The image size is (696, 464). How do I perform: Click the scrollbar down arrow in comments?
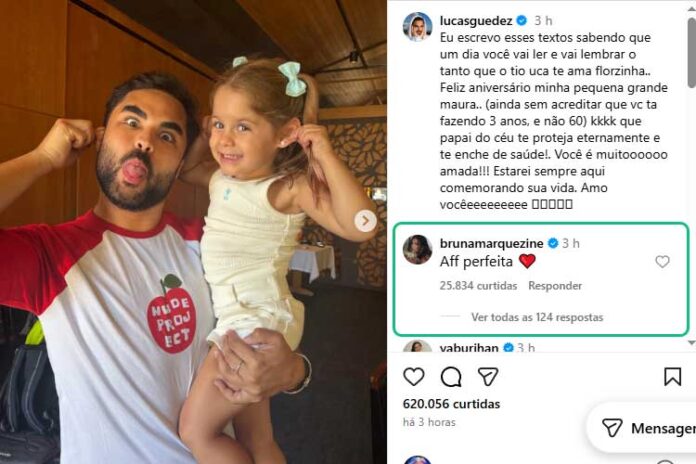tap(692, 343)
